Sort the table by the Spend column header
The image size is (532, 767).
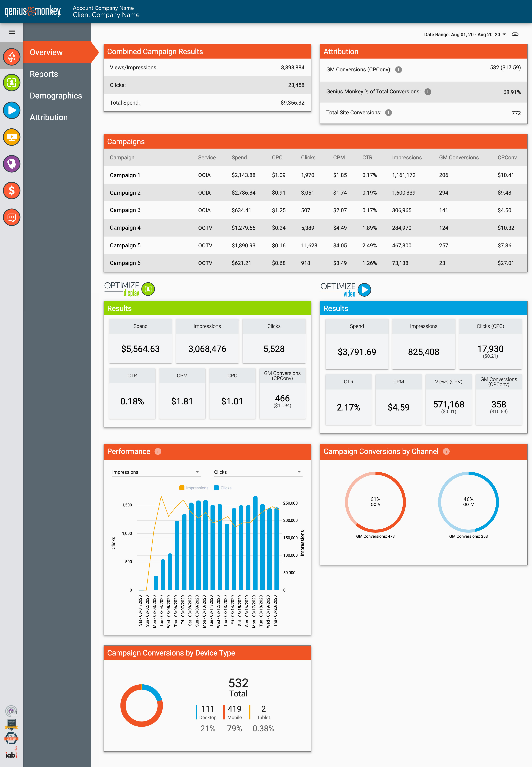239,158
